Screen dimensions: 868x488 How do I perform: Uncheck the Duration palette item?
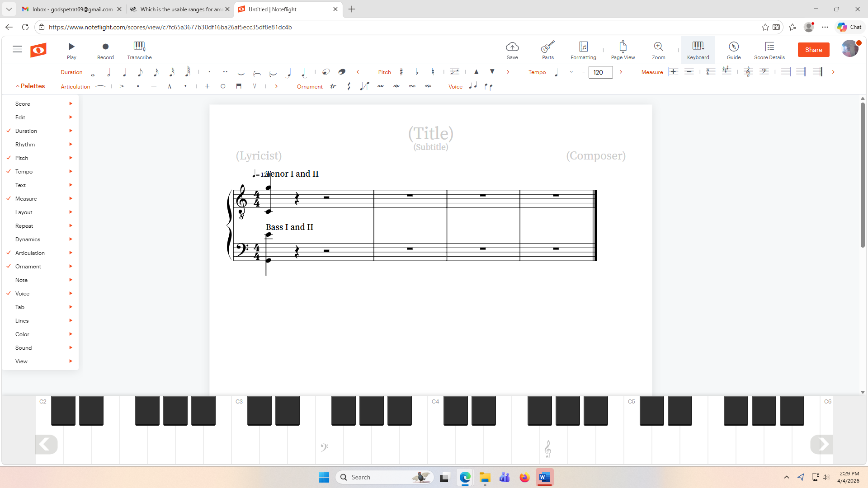(26, 131)
